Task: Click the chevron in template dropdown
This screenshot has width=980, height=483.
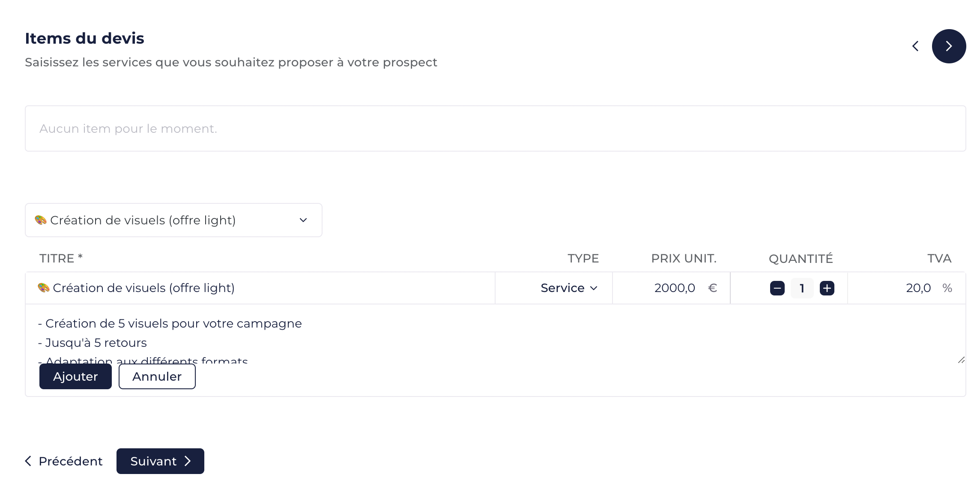Action: (x=303, y=220)
